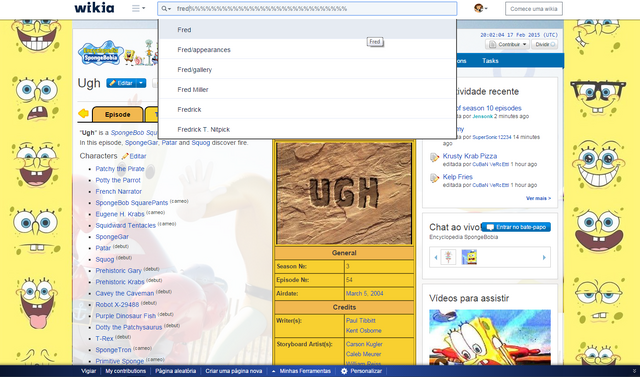Play the SpongeBob video thumbnail
This screenshot has height=377, width=640.
(490, 337)
